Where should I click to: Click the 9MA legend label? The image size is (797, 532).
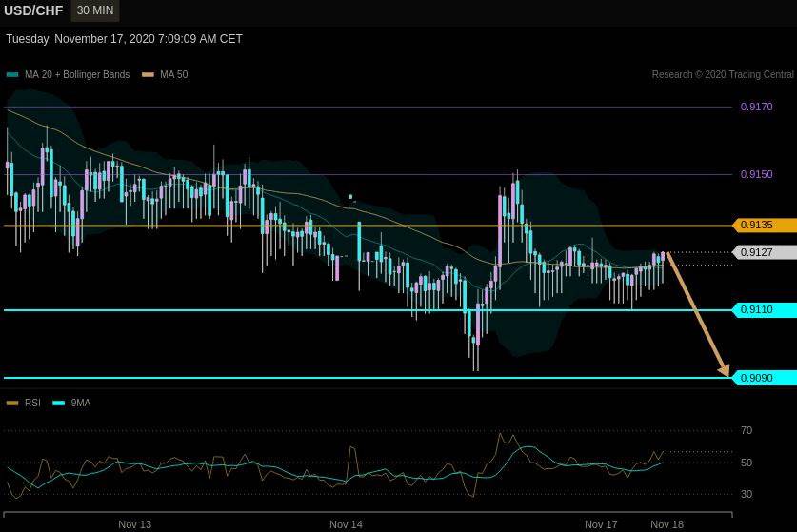pyautogui.click(x=80, y=403)
